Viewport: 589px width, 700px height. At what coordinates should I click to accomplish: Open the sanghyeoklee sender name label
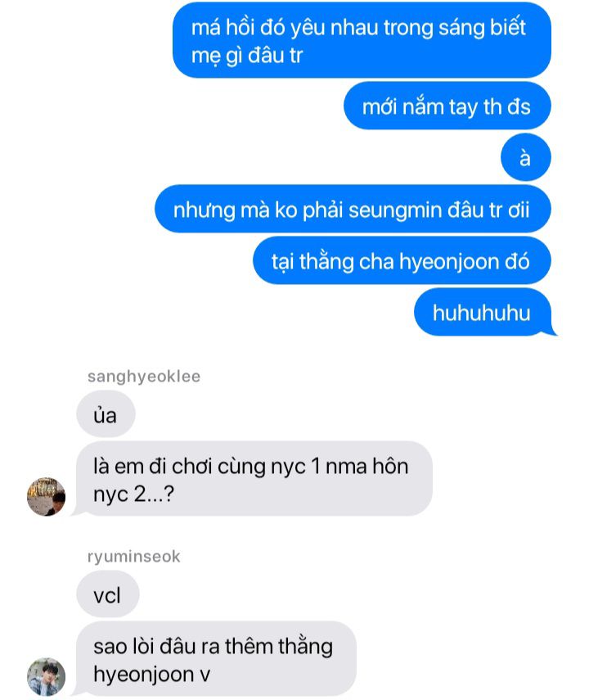tap(144, 377)
